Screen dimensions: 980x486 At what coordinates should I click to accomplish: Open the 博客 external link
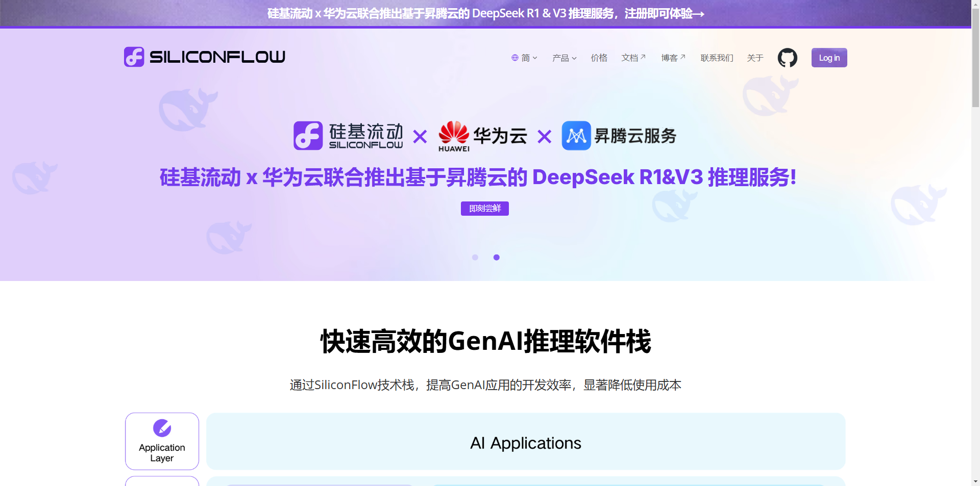673,58
